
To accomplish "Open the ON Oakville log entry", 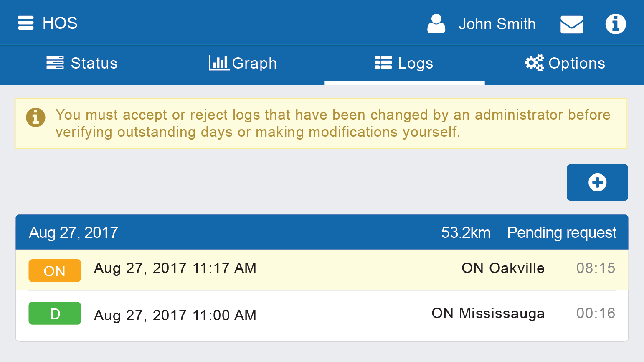I will click(502, 268).
